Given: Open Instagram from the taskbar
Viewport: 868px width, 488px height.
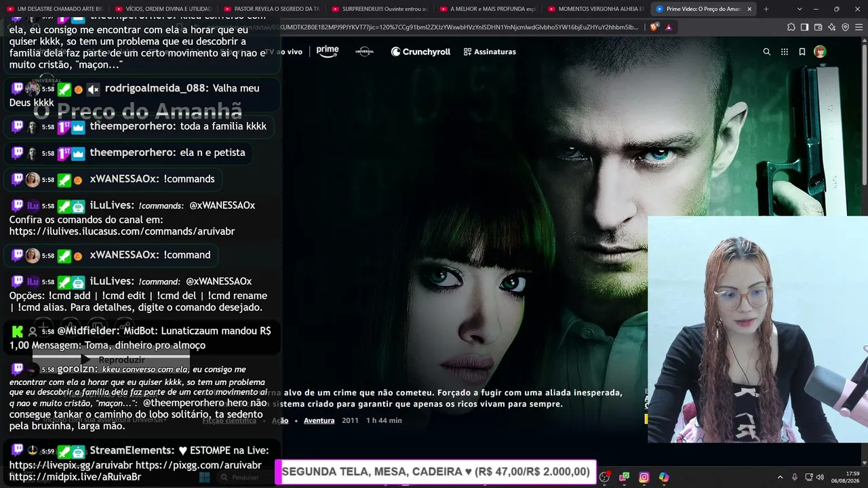Looking at the screenshot, I should (644, 477).
